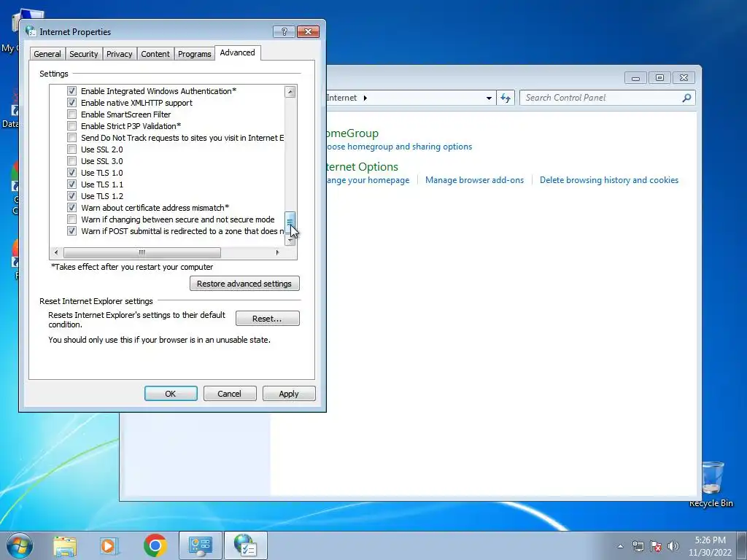The width and height of the screenshot is (747, 560).
Task: Go to the Programs tab
Action: (194, 54)
